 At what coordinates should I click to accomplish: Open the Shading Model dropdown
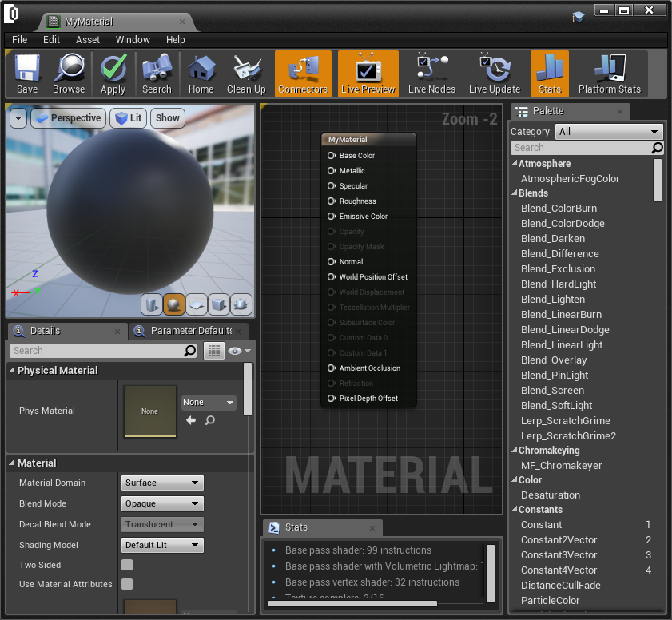click(x=163, y=546)
